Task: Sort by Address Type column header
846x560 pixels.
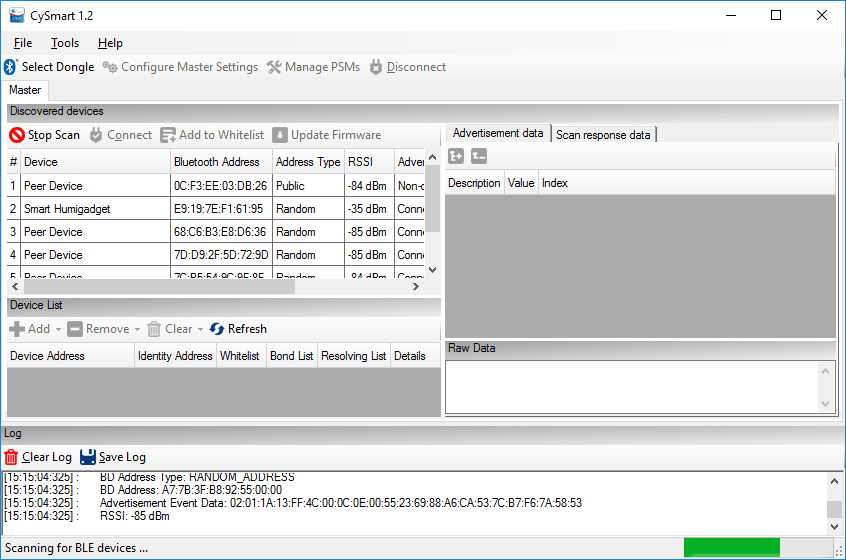Action: click(x=308, y=162)
